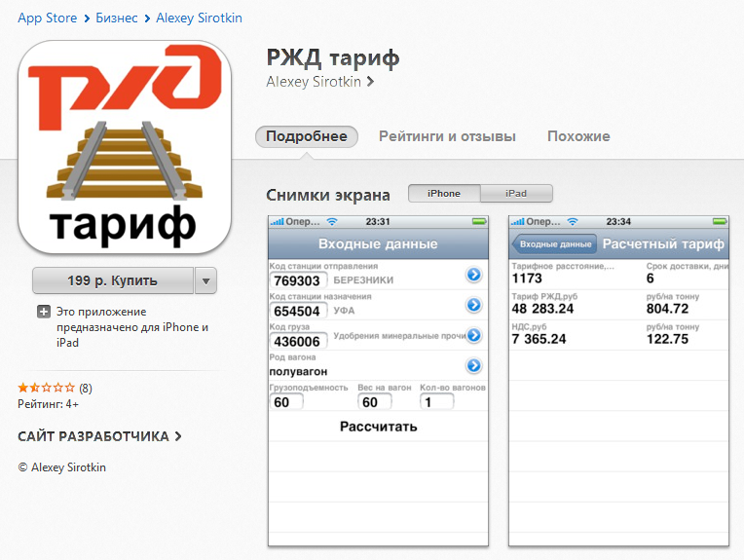The image size is (744, 560).
Task: Click the © Alexey Sirotkin copyright text
Action: [x=61, y=467]
